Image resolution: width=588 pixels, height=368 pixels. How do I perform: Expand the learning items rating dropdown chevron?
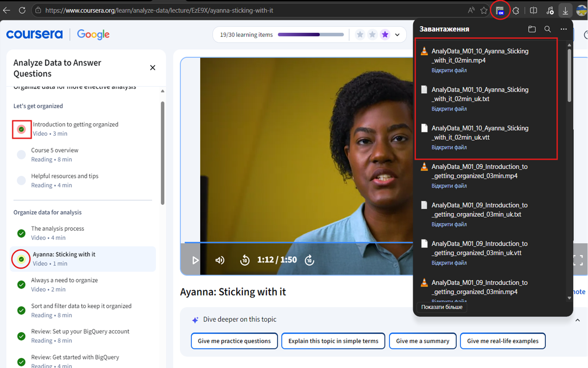point(397,34)
